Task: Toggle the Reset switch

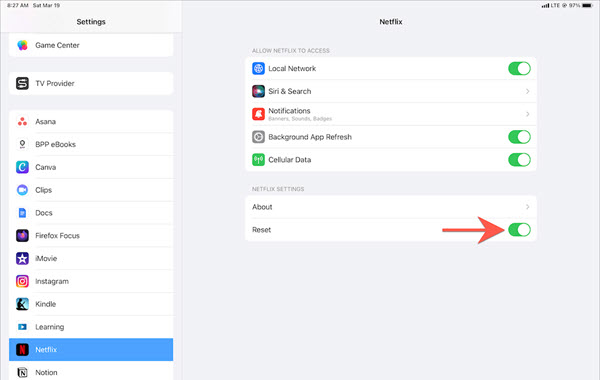Action: (519, 230)
